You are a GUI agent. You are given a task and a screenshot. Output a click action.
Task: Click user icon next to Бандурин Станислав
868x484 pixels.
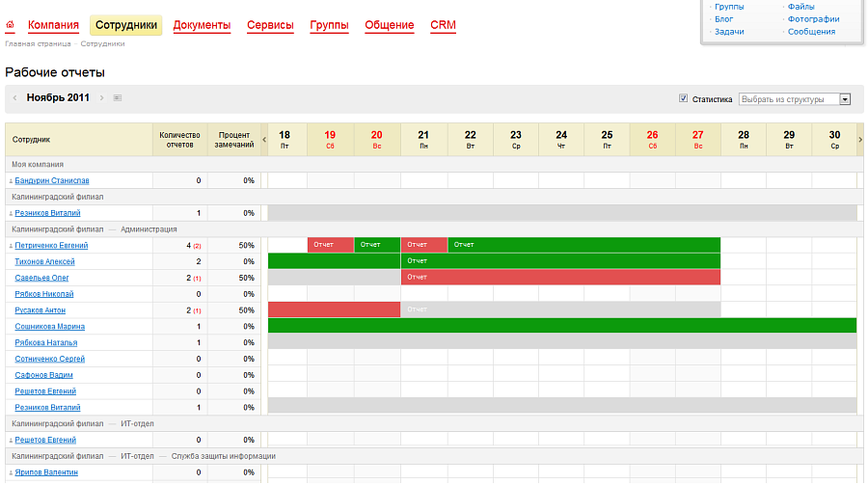pyautogui.click(x=11, y=181)
